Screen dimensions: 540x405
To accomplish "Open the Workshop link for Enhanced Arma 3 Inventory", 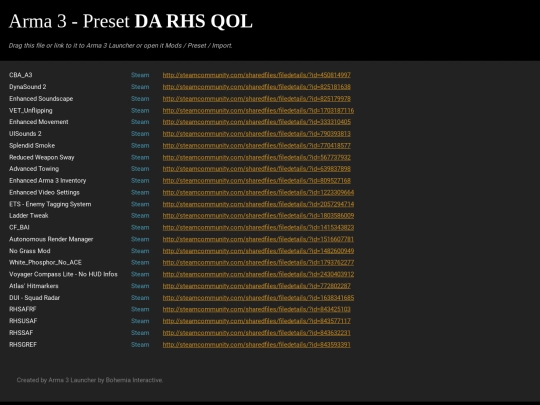I will coord(257,180).
